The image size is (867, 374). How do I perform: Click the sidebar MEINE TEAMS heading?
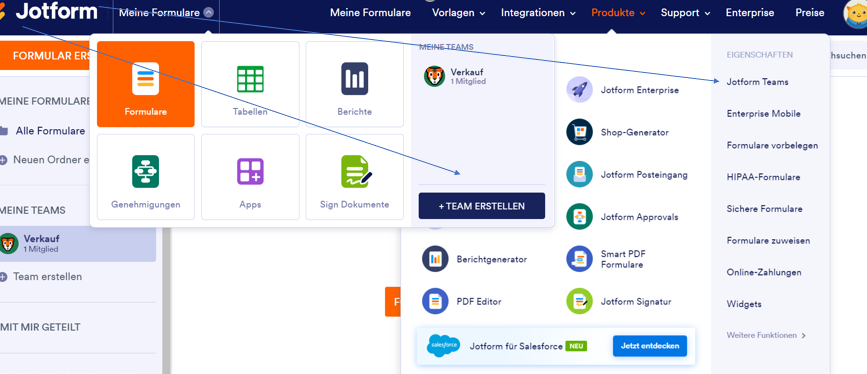(x=33, y=210)
